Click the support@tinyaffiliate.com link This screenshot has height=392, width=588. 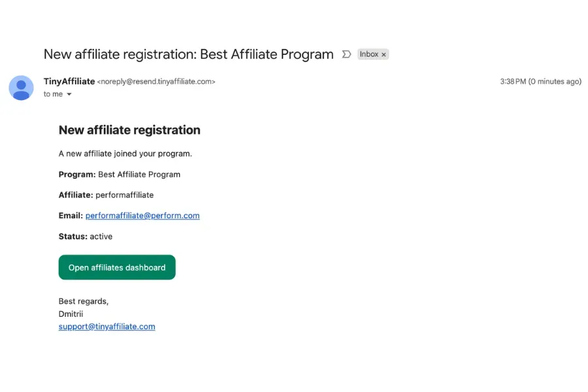(106, 327)
